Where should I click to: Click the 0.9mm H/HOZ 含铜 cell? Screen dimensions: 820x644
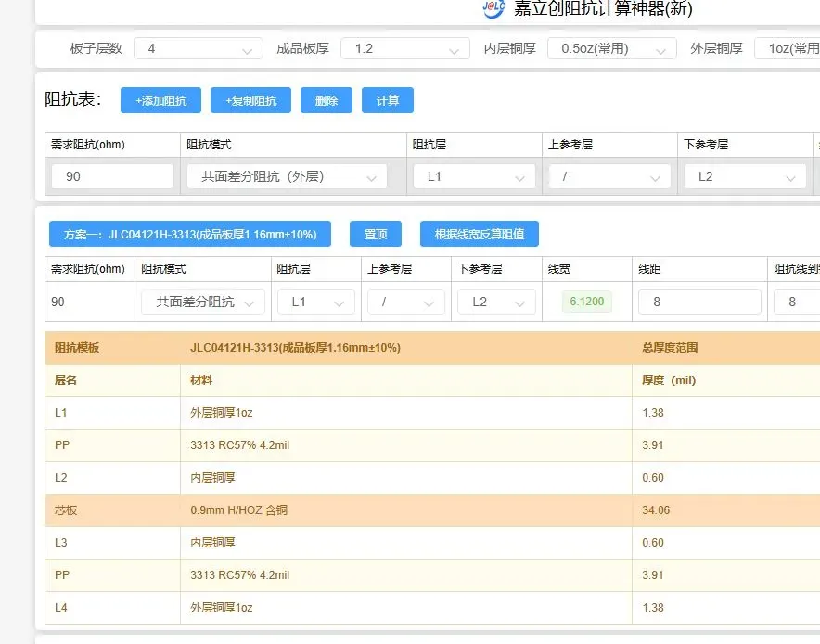point(405,510)
